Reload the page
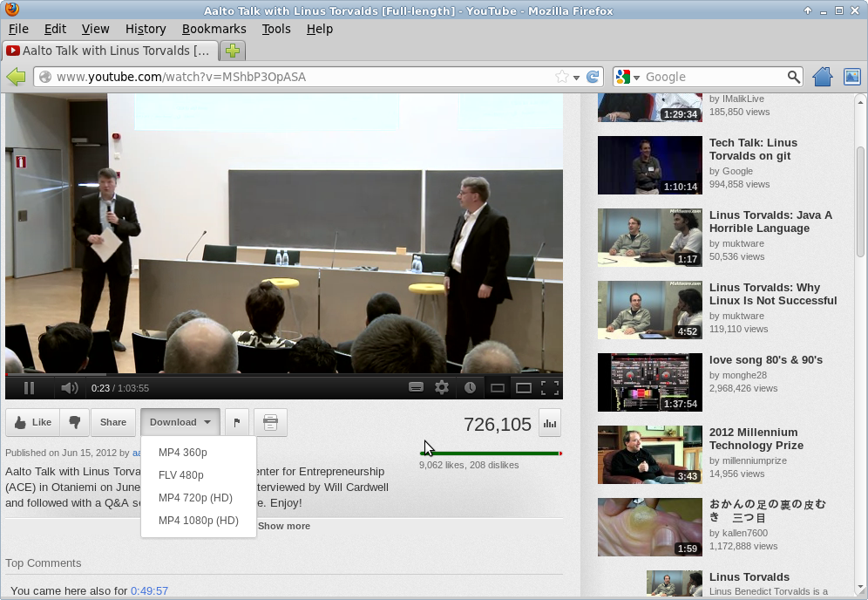 point(593,77)
